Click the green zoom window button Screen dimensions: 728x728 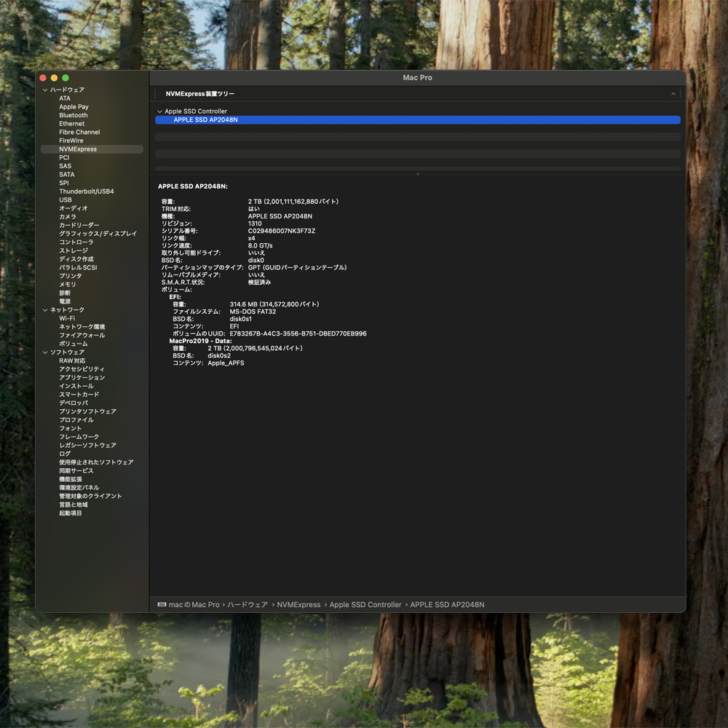pyautogui.click(x=66, y=78)
